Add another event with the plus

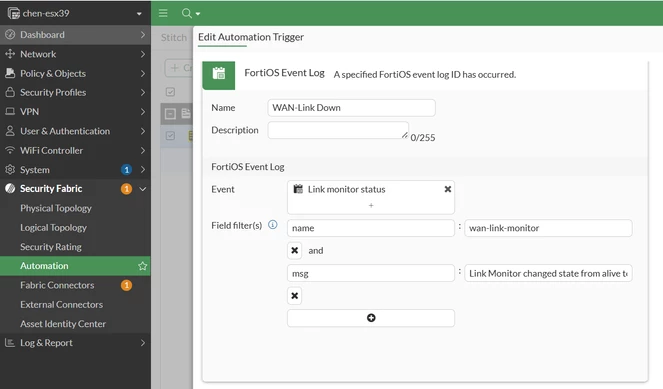pos(371,205)
